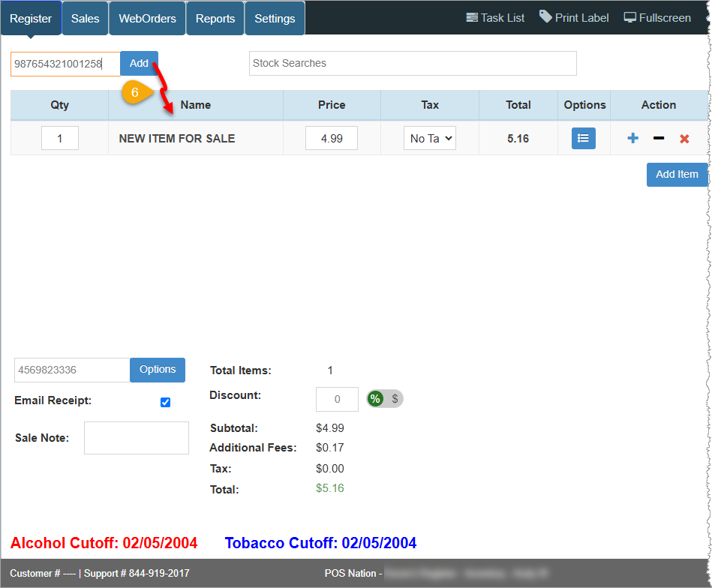This screenshot has height=588, width=712.
Task: Enter Fullscreen mode from the top bar
Action: 657,16
